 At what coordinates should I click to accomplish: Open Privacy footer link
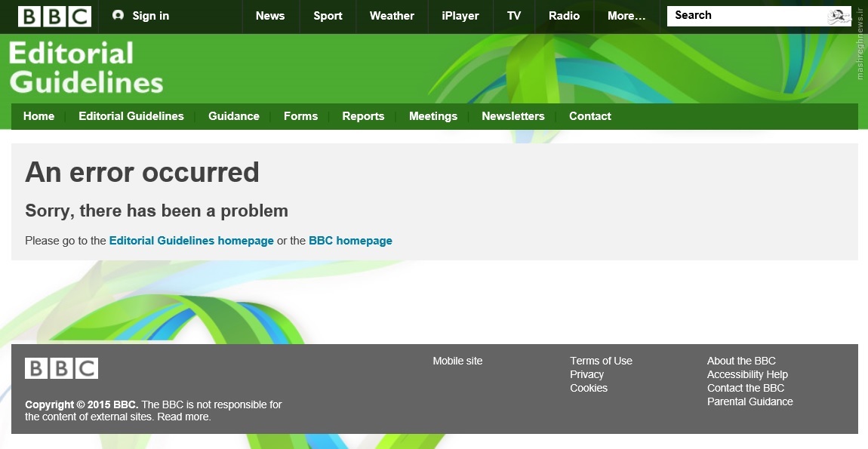586,375
